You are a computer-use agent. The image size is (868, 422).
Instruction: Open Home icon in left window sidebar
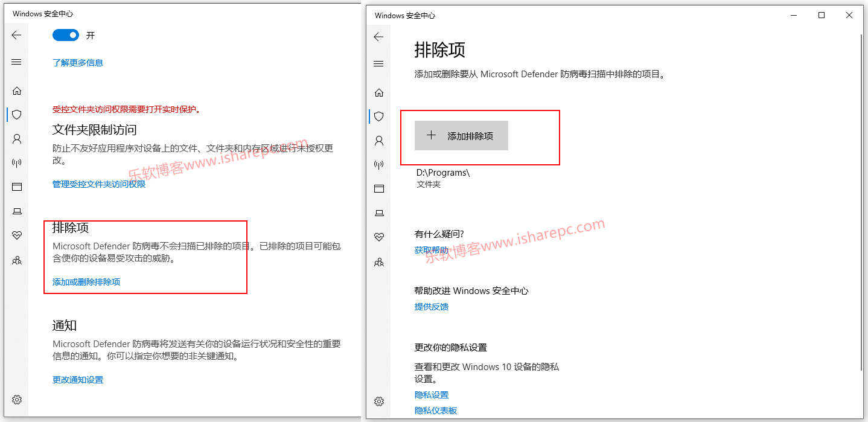pos(17,91)
